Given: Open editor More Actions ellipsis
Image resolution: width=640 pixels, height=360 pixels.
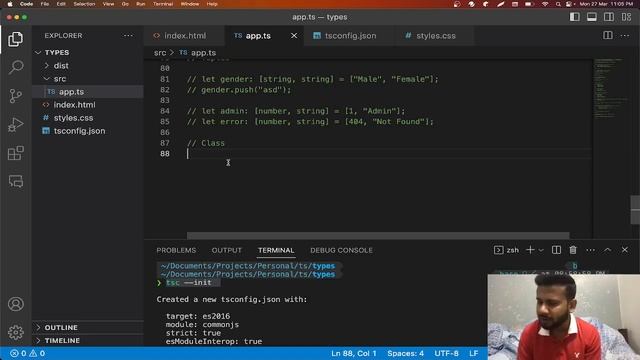Looking at the screenshot, I should point(625,36).
